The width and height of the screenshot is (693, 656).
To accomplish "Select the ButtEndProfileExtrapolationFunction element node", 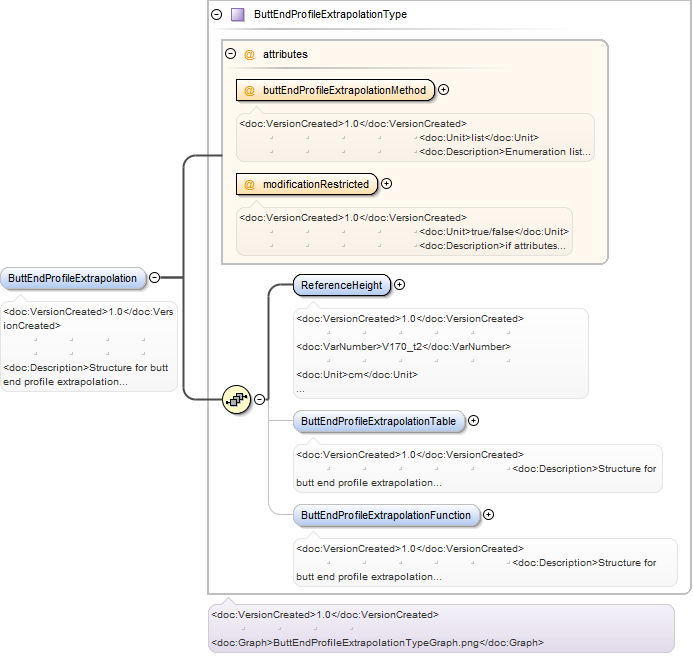I will [x=386, y=515].
